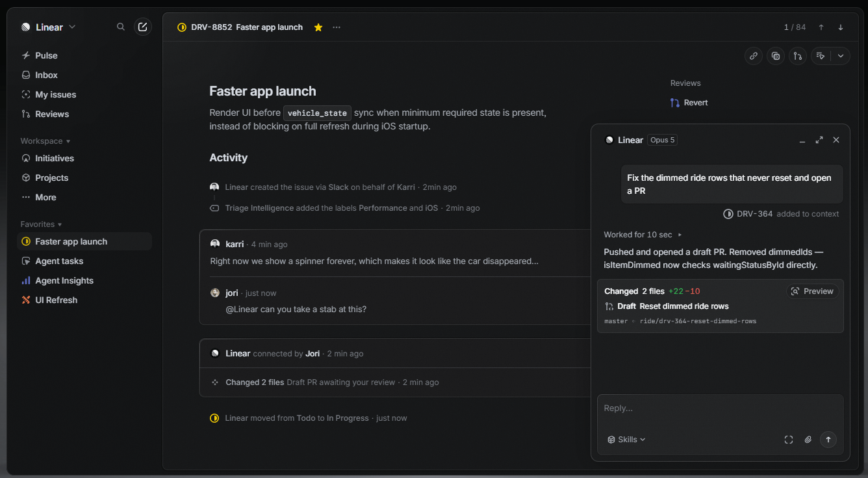Open the three-dot issue options menu
Screen dimensions: 868x478
(x=337, y=27)
